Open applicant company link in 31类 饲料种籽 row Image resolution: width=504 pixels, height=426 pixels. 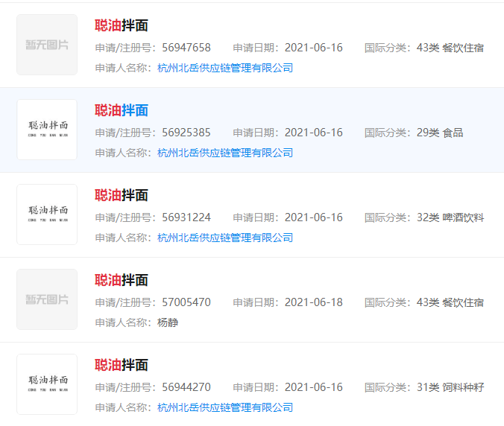point(225,407)
